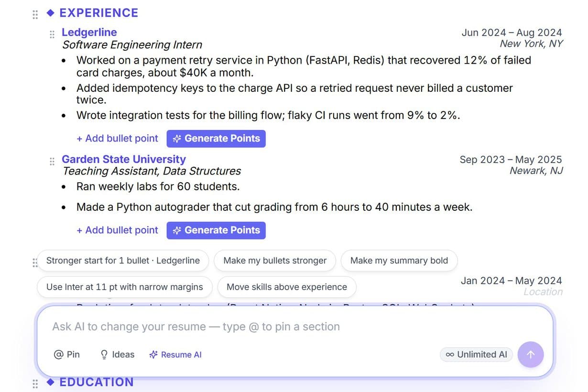Click the purple send arrow button
This screenshot has width=588, height=392.
531,354
